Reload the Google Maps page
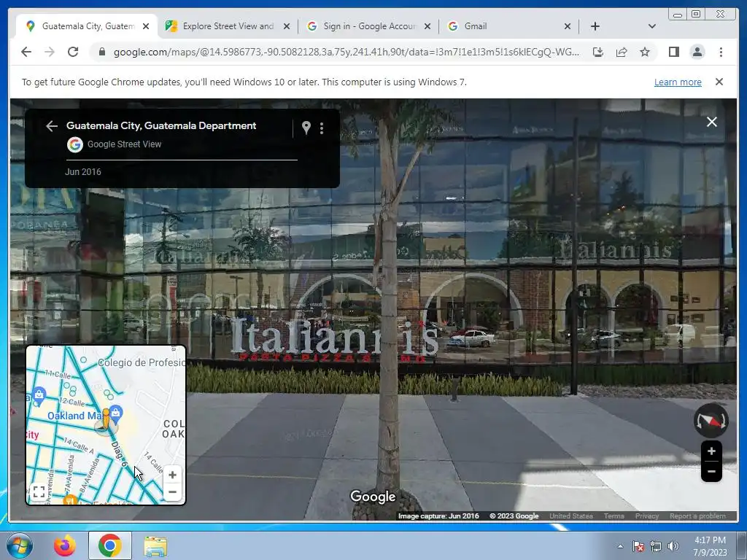Screen dimensions: 747x560 pyautogui.click(x=73, y=52)
